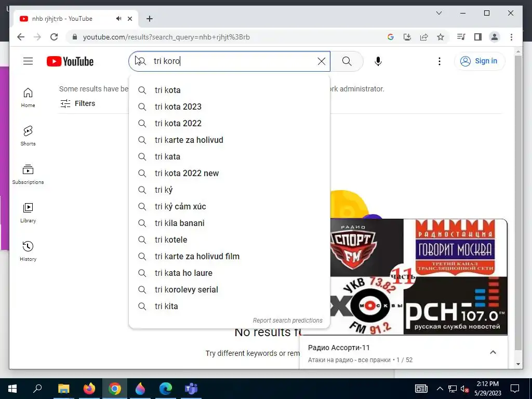Toggle Chrome side panel
Image resolution: width=532 pixels, height=399 pixels.
[x=478, y=37]
